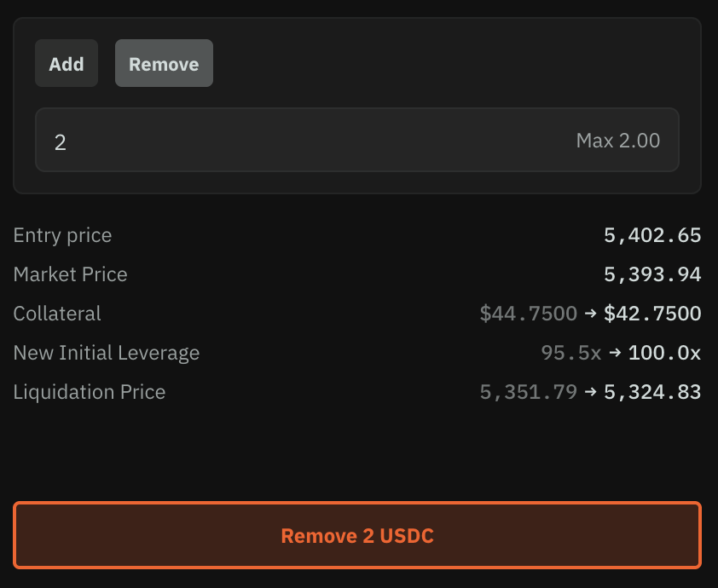718x588 pixels.
Task: Click the arrow between collateral values
Action: coord(591,314)
